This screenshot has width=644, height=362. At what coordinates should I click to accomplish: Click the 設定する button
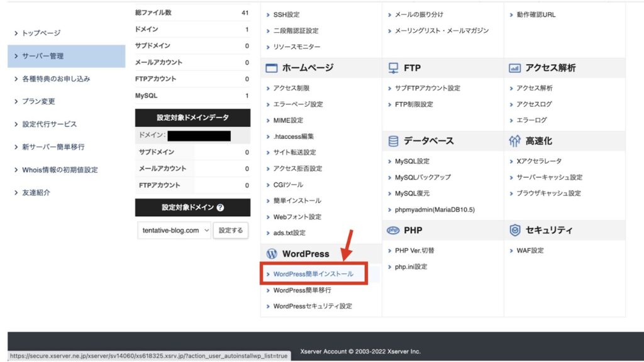231,230
